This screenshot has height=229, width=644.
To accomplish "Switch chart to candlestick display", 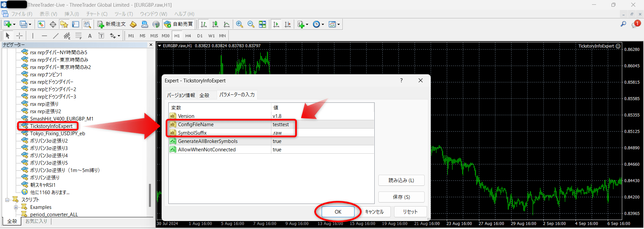I will (x=215, y=24).
